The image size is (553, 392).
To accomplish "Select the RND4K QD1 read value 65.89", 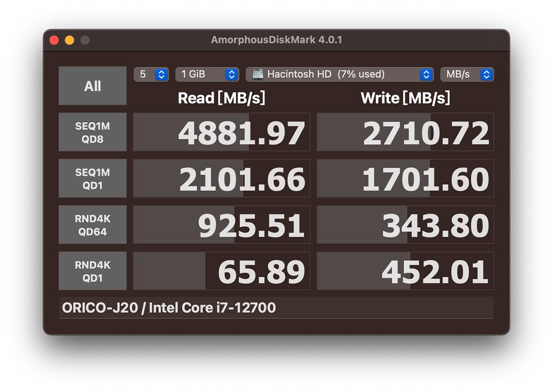I will click(x=222, y=271).
